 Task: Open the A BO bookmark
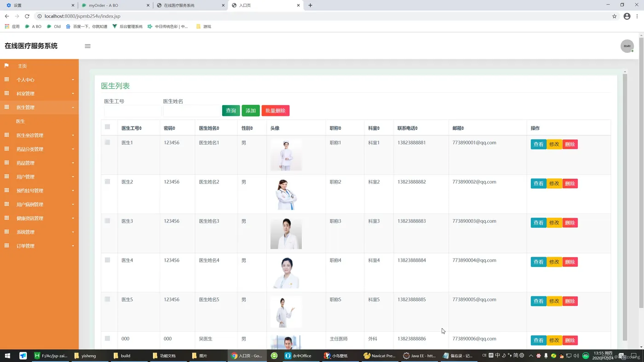(33, 27)
